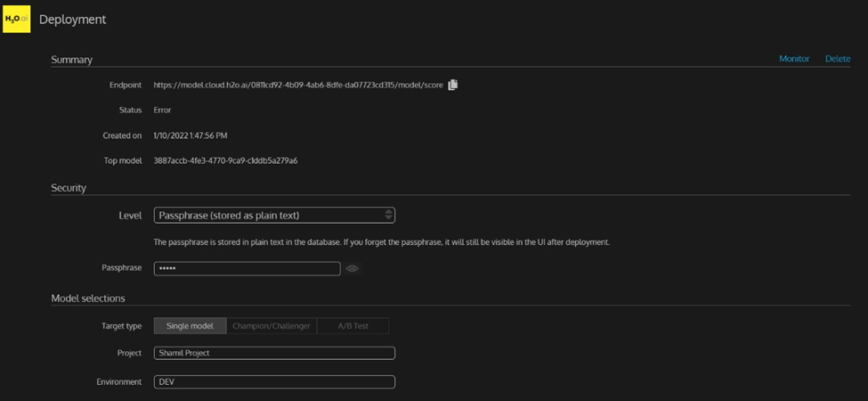Click the endpoint URL text
The image size is (868, 401).
coord(298,86)
